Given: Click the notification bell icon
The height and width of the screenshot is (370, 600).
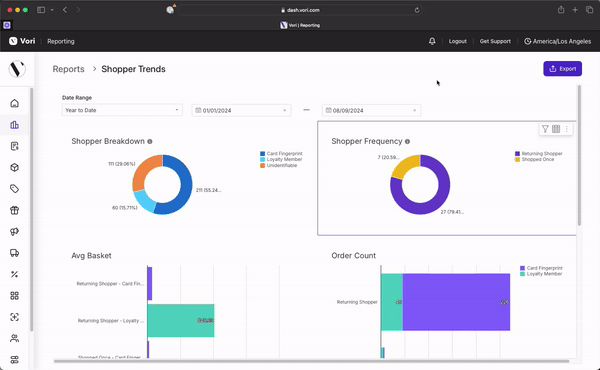Looking at the screenshot, I should (x=432, y=41).
